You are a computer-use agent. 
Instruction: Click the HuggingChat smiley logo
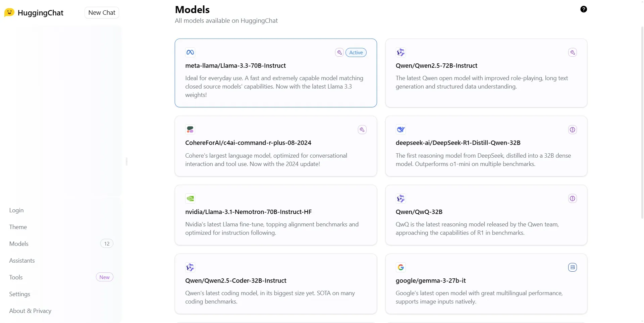click(x=9, y=12)
